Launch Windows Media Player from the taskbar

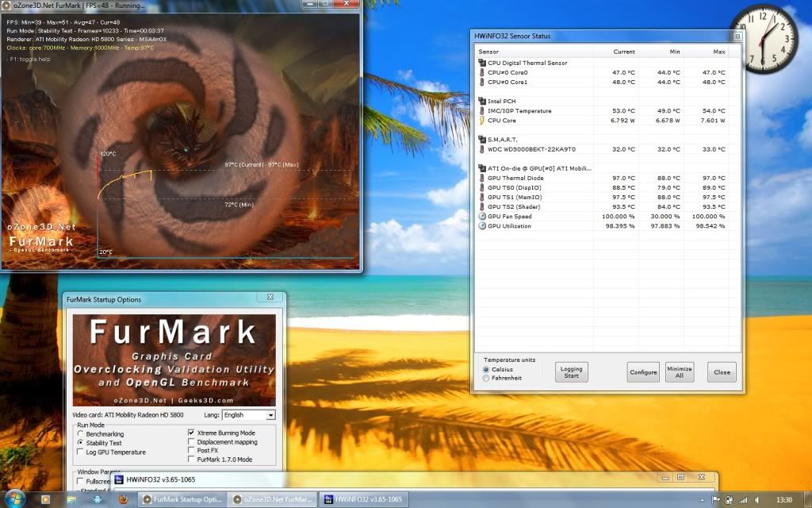pos(45,500)
